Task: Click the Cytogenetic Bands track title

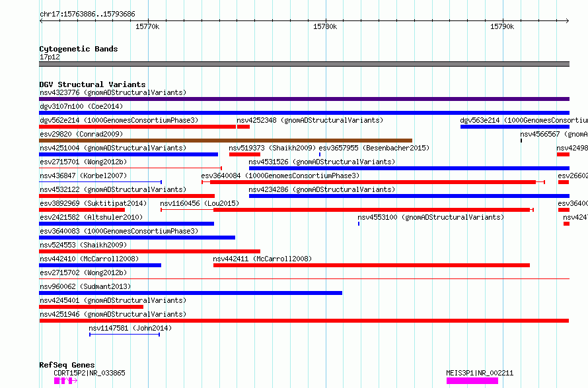Action: (x=79, y=49)
